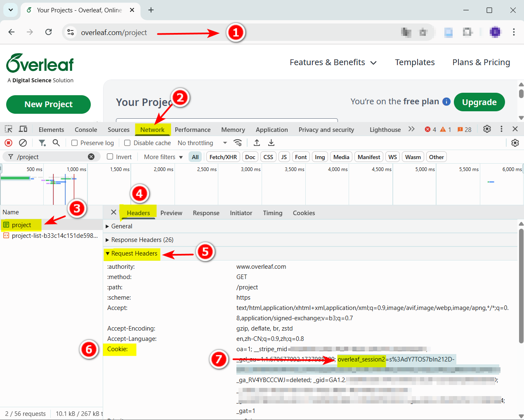
Task: Stop recording the network log
Action: (8, 143)
